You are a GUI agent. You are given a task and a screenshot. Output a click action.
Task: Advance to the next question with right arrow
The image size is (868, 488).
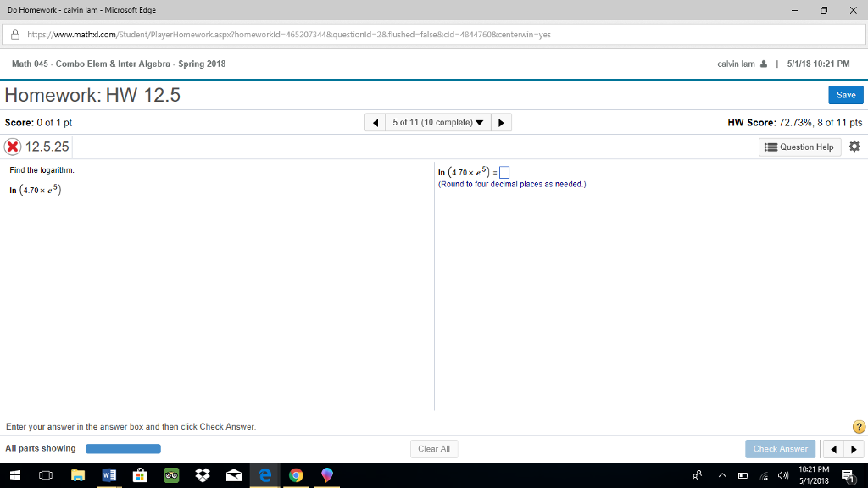pos(500,121)
